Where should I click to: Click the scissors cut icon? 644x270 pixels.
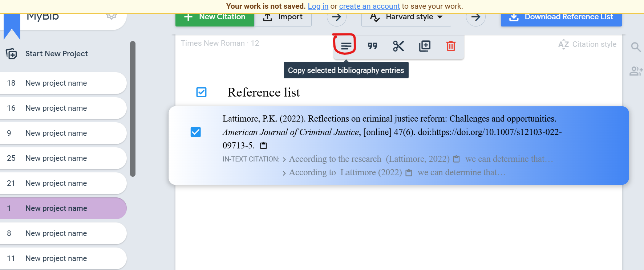click(x=398, y=46)
